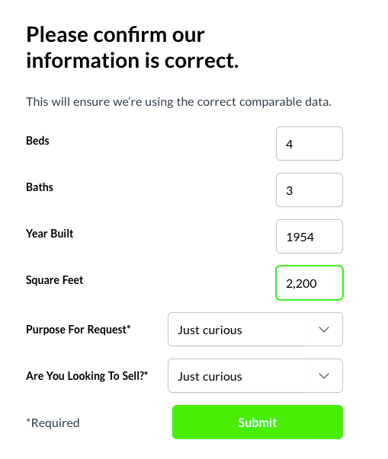Image resolution: width=388 pixels, height=459 pixels.
Task: Click the Required footnote text
Action: point(53,423)
